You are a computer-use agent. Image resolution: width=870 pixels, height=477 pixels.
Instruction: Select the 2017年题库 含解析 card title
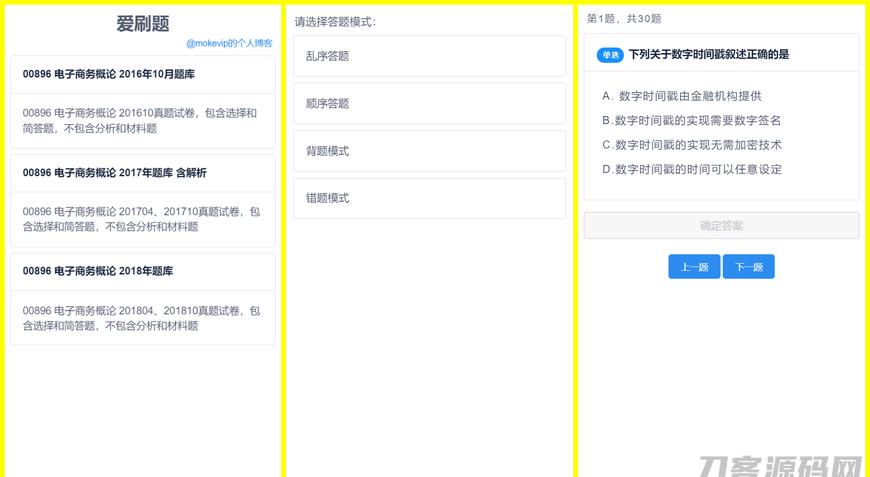point(114,173)
